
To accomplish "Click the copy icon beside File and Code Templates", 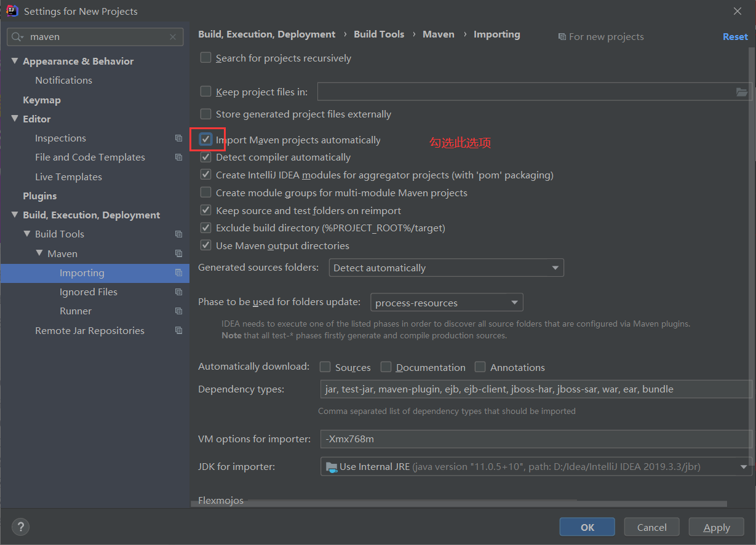I will [178, 157].
